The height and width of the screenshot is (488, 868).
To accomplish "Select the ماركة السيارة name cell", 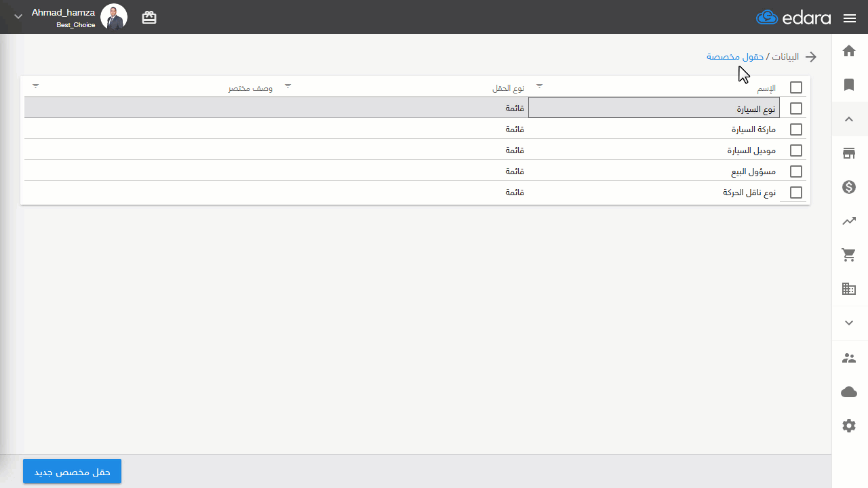I will pos(654,129).
